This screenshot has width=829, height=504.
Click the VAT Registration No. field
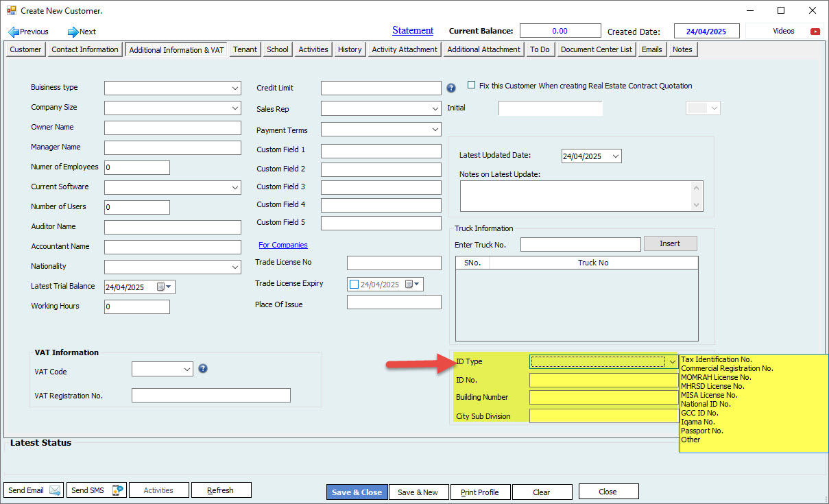[x=211, y=395]
